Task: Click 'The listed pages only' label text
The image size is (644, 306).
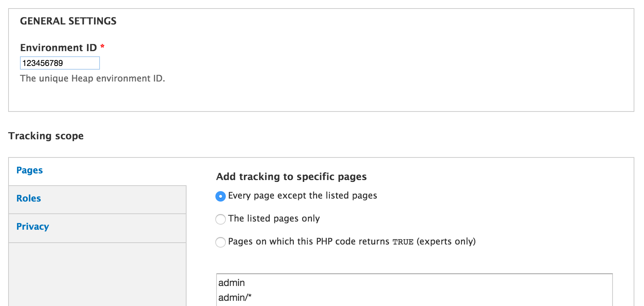Action: pos(274,219)
